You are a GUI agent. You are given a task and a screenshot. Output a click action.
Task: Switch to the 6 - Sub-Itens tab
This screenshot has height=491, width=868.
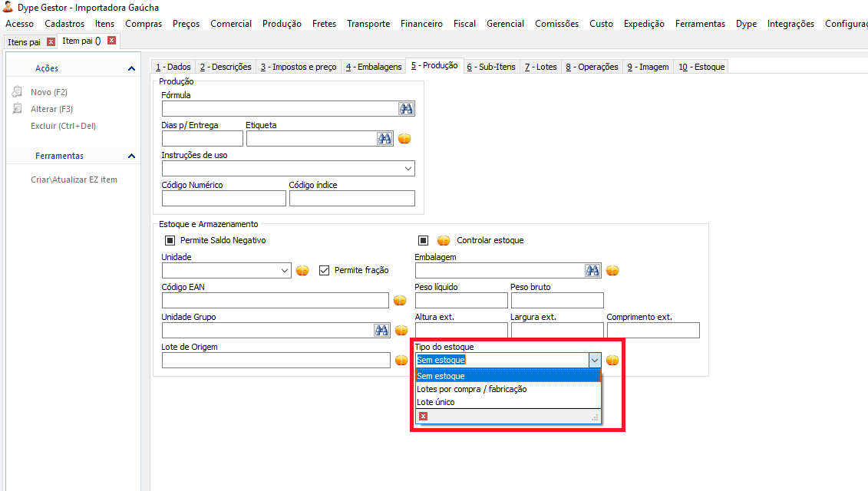click(x=491, y=67)
